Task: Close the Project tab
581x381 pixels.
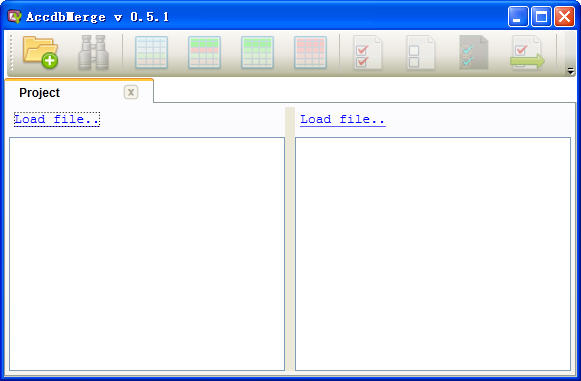Action: click(x=131, y=92)
